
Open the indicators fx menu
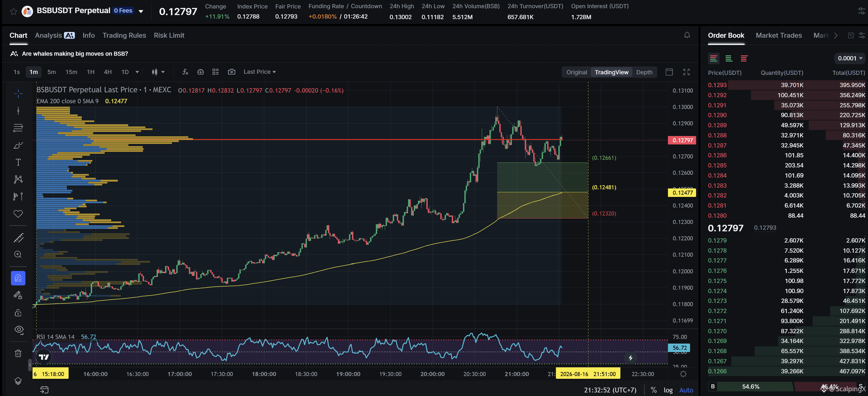coord(185,72)
